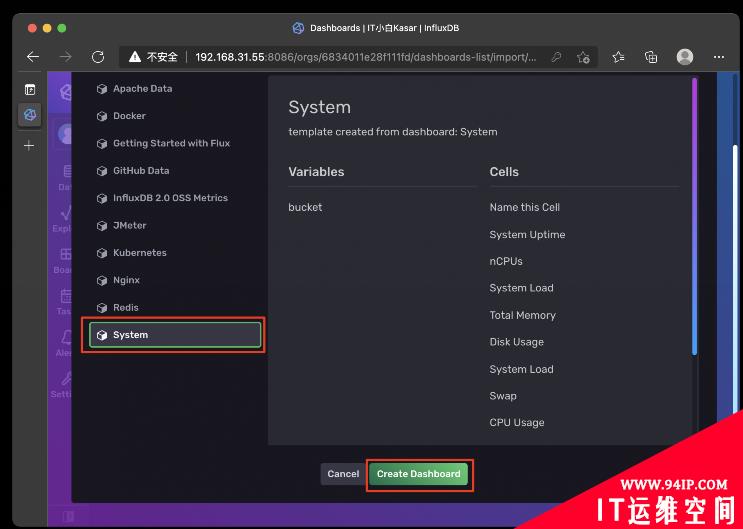Click the cube icon beside JMeter
This screenshot has height=529, width=743.
click(102, 226)
